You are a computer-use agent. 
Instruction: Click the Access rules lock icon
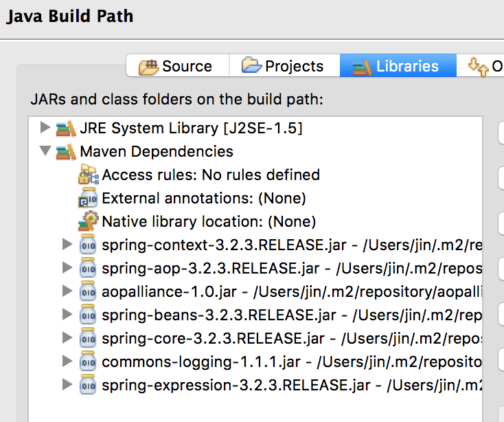point(89,175)
